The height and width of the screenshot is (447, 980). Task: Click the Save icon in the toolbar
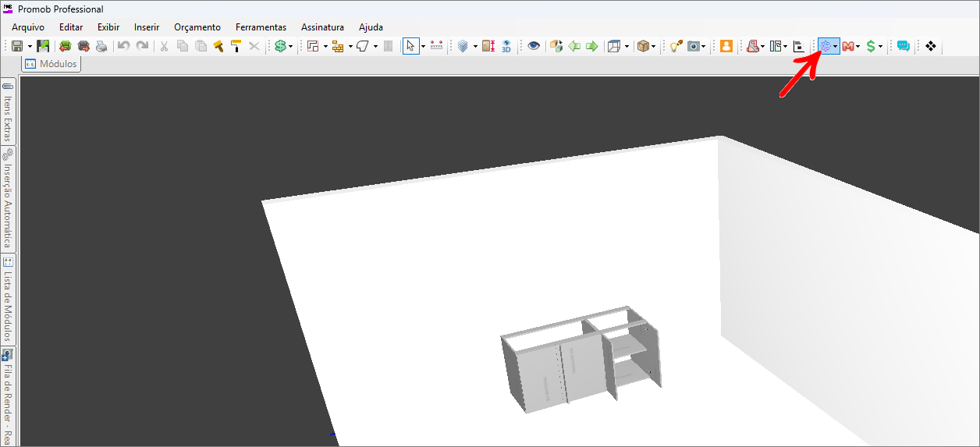16,47
